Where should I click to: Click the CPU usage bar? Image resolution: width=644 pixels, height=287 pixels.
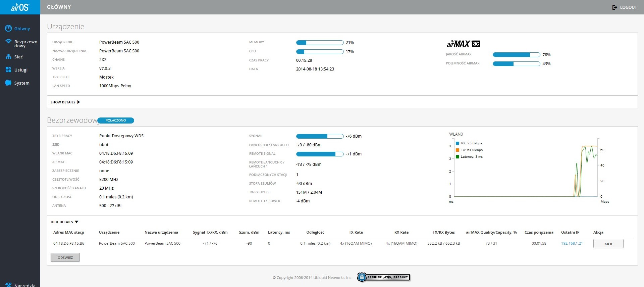click(x=320, y=52)
